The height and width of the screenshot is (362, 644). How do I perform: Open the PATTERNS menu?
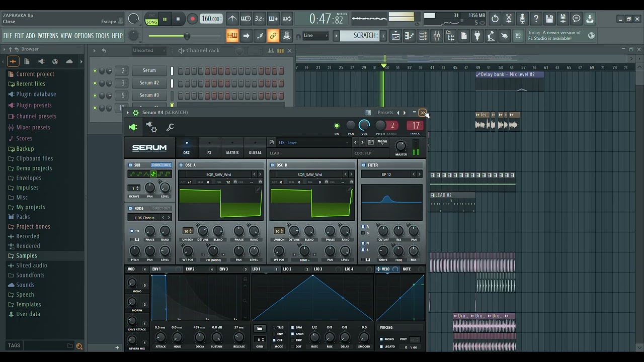(48, 36)
